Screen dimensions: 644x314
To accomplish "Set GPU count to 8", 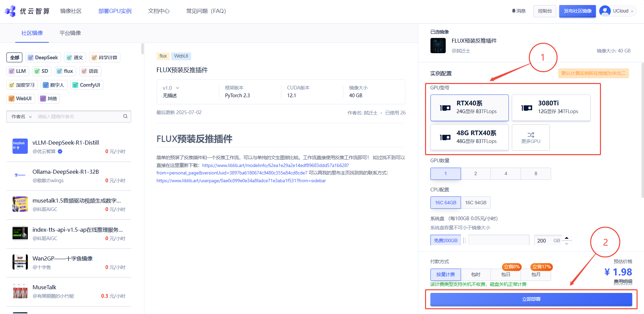I will pyautogui.click(x=536, y=173).
